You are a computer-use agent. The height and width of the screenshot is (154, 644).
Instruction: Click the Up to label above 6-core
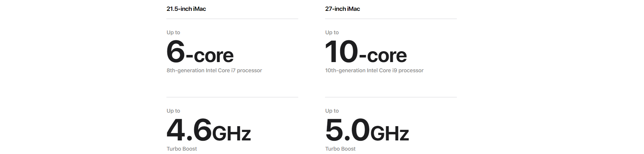tap(173, 33)
